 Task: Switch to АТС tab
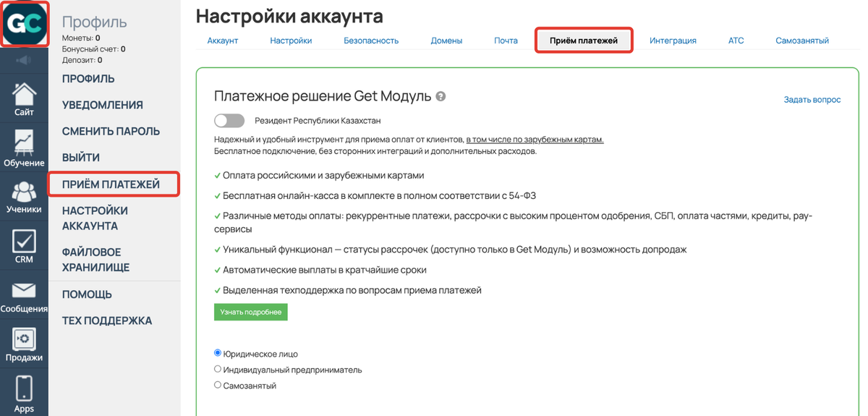click(x=736, y=41)
